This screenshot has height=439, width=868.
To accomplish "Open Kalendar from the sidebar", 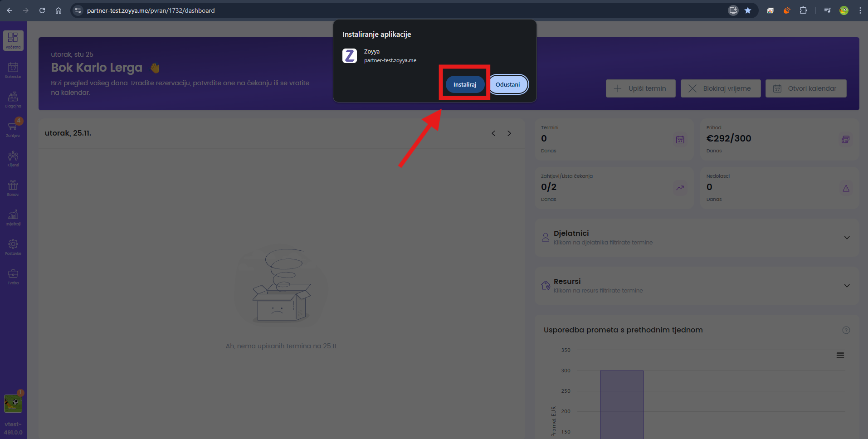I will (13, 70).
